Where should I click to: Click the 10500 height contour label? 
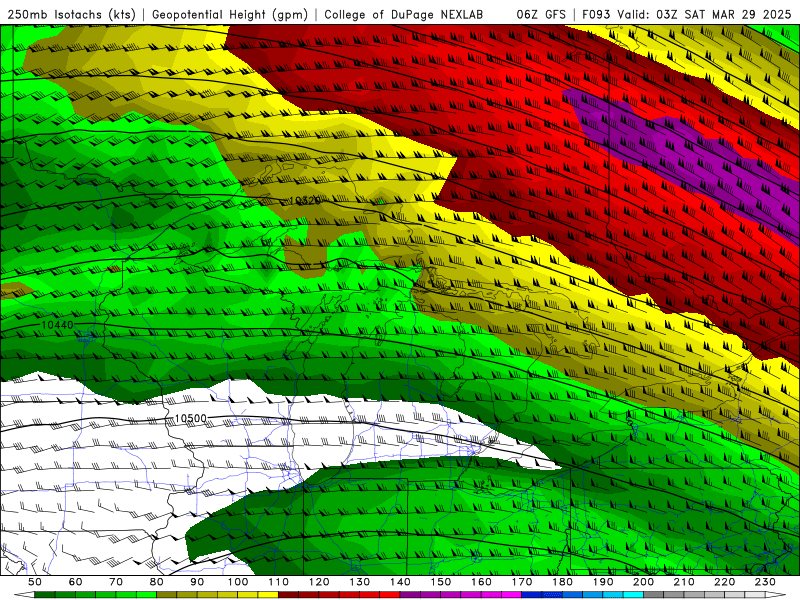click(190, 418)
